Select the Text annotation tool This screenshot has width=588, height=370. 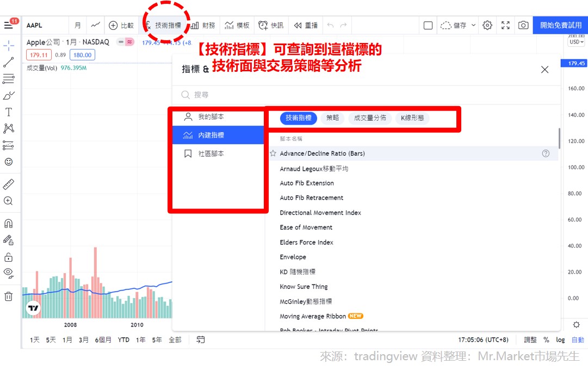click(9, 112)
